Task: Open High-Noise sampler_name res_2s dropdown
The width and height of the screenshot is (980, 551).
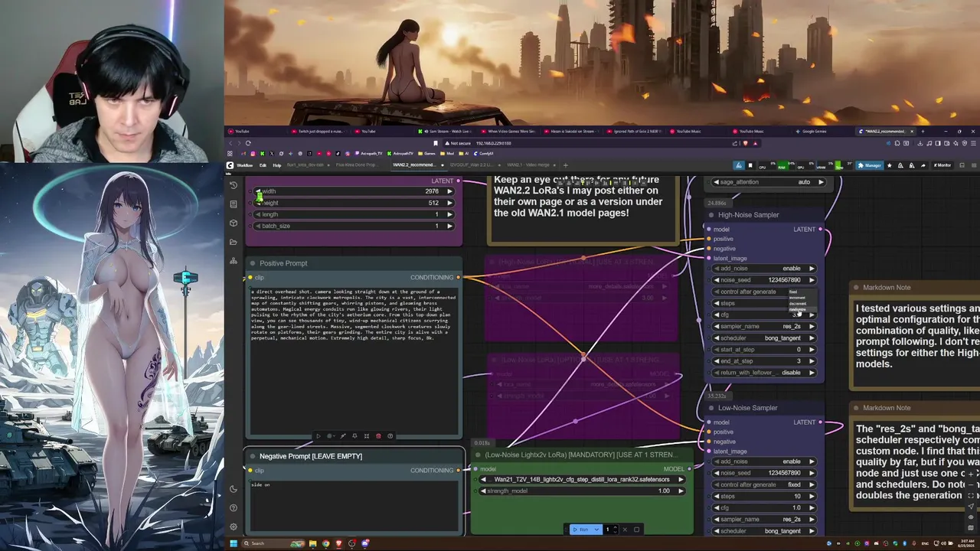Action: (765, 326)
